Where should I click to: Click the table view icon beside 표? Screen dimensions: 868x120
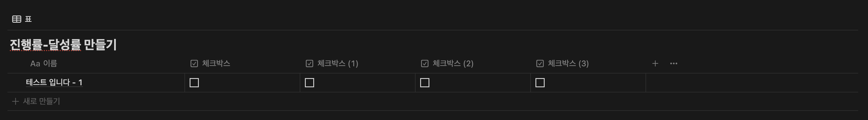pyautogui.click(x=16, y=19)
